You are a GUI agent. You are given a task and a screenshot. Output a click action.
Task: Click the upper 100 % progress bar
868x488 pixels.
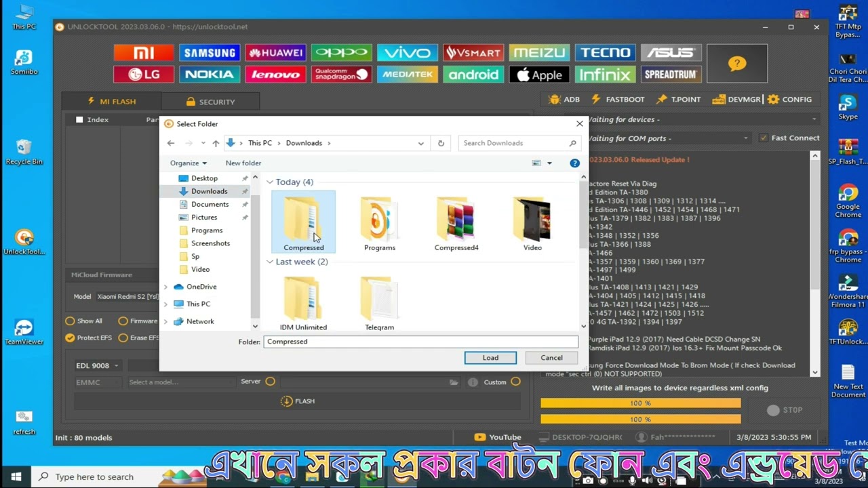[640, 403]
